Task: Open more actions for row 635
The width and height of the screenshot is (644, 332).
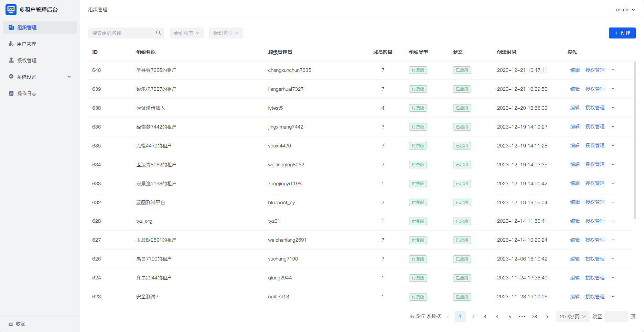Action: 612,146
